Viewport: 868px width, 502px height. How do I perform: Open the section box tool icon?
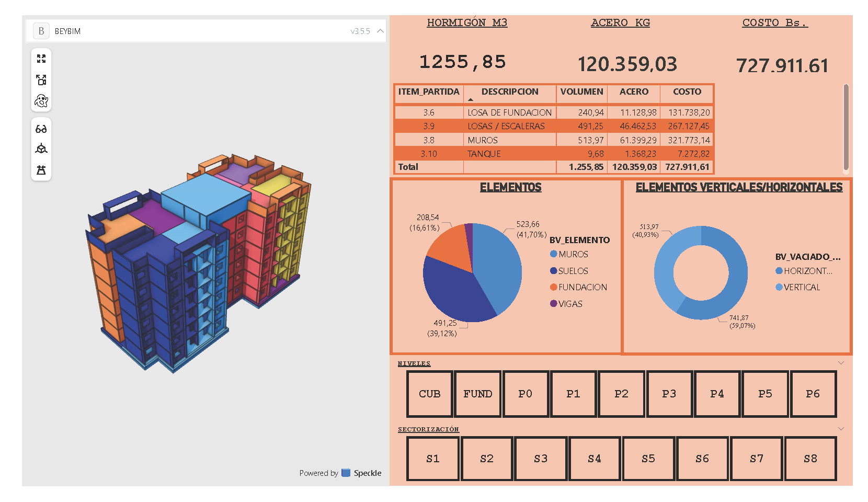point(41,149)
